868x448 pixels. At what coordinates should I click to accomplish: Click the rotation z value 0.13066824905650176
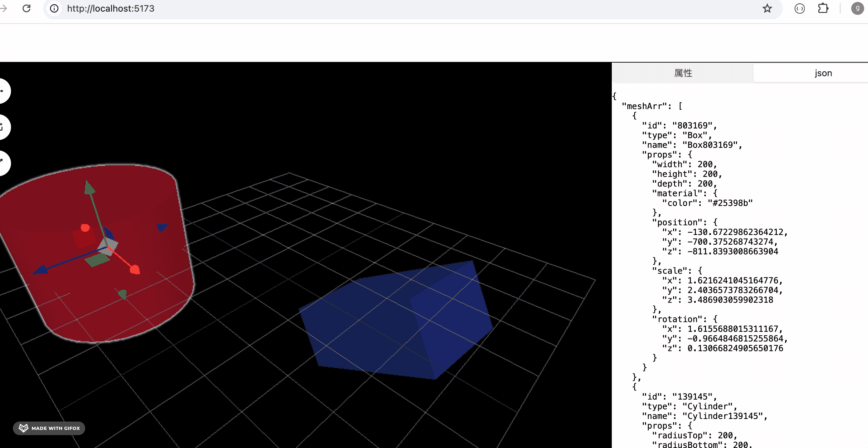click(x=735, y=348)
